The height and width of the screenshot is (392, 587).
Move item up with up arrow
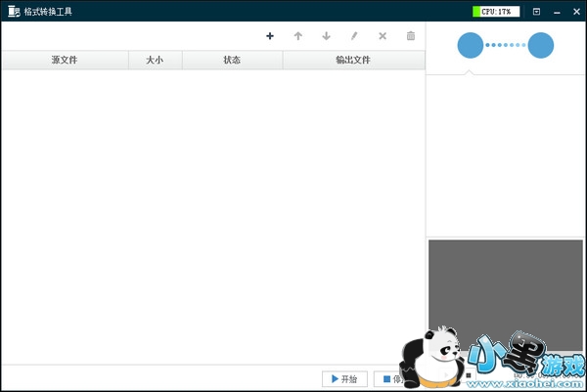298,36
